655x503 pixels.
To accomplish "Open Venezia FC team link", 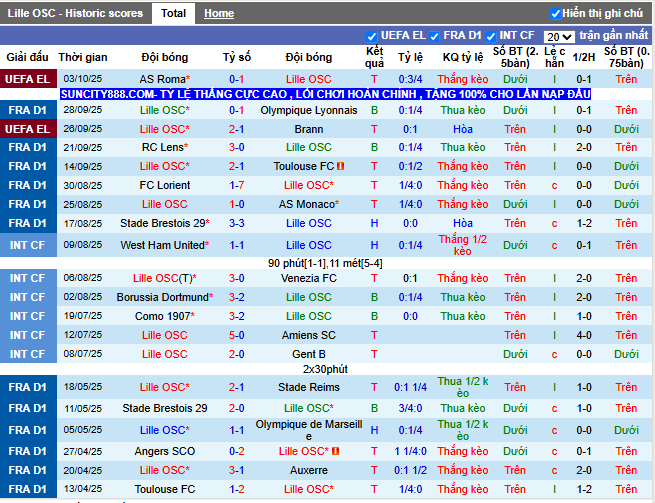I will (x=309, y=278).
